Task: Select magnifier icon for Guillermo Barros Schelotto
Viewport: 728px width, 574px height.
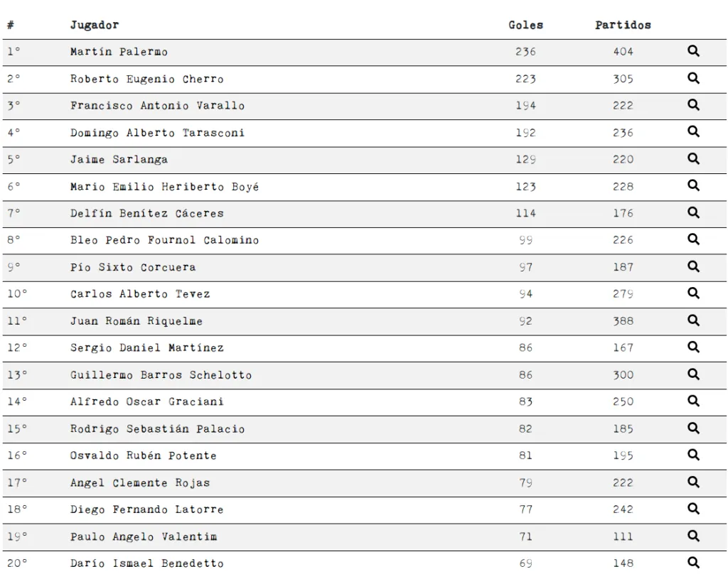Action: pos(693,374)
